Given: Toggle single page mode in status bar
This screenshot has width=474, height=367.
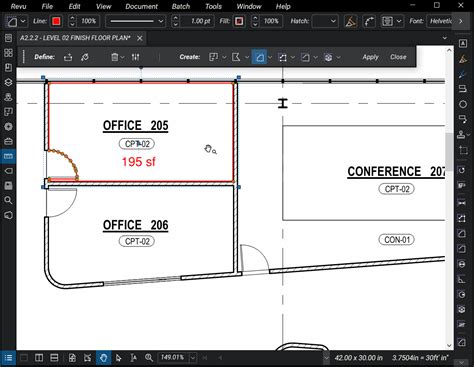Looking at the screenshot, I should pos(72,358).
